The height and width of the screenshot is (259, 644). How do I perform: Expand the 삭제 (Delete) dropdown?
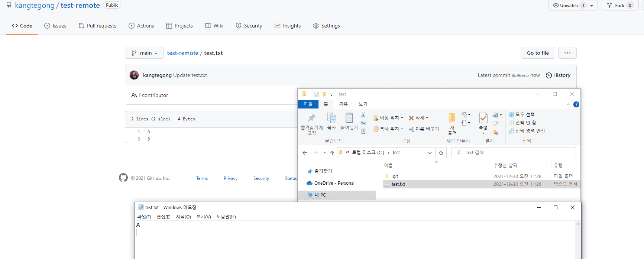[427, 118]
